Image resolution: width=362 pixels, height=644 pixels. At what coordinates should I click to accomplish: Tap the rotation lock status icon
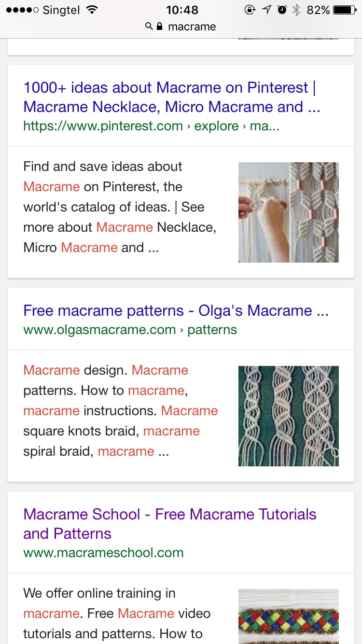pyautogui.click(x=250, y=10)
